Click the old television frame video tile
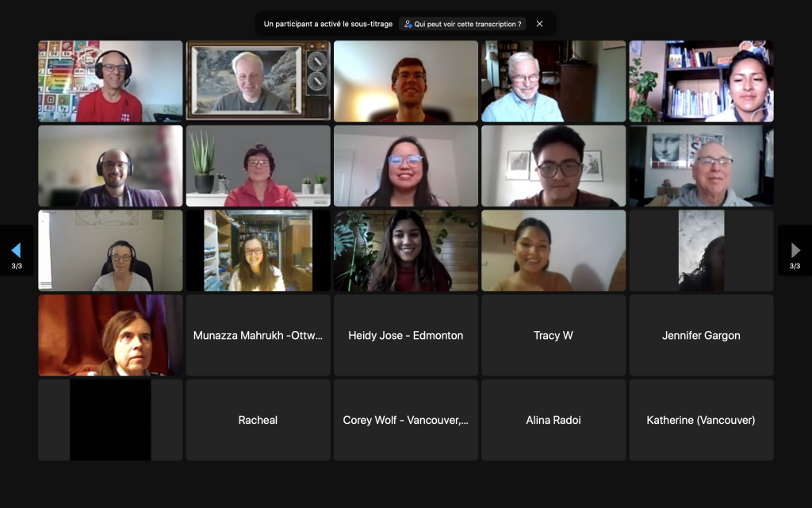Image resolution: width=812 pixels, height=508 pixels. [258, 82]
